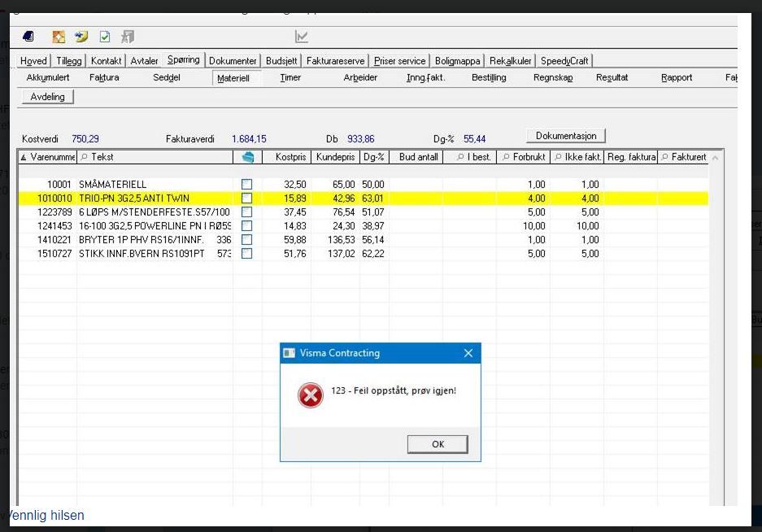Image resolution: width=762 pixels, height=532 pixels.
Task: Click search magnifier in Ikke fakt. header
Action: [558, 156]
